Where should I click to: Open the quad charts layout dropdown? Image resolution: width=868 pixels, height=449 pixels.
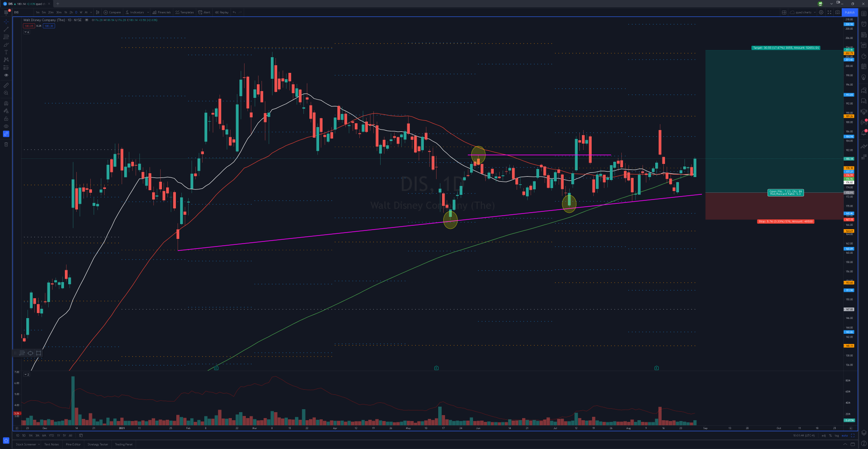pos(803,12)
